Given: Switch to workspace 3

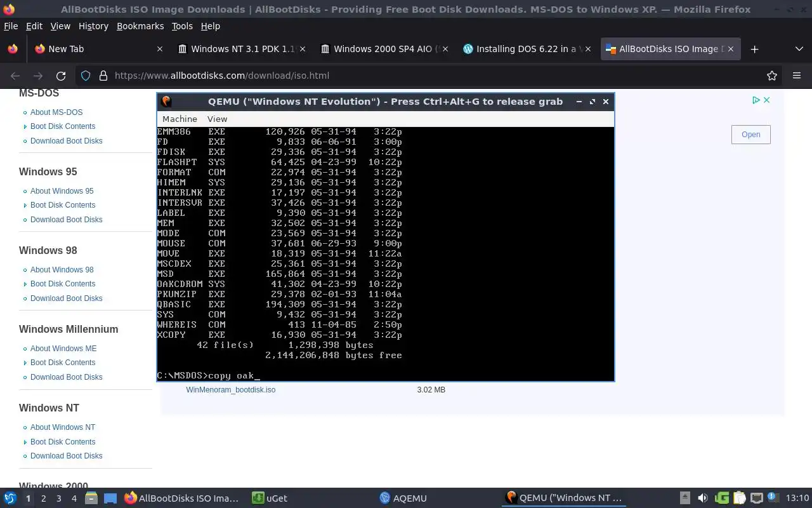Looking at the screenshot, I should coord(58,498).
